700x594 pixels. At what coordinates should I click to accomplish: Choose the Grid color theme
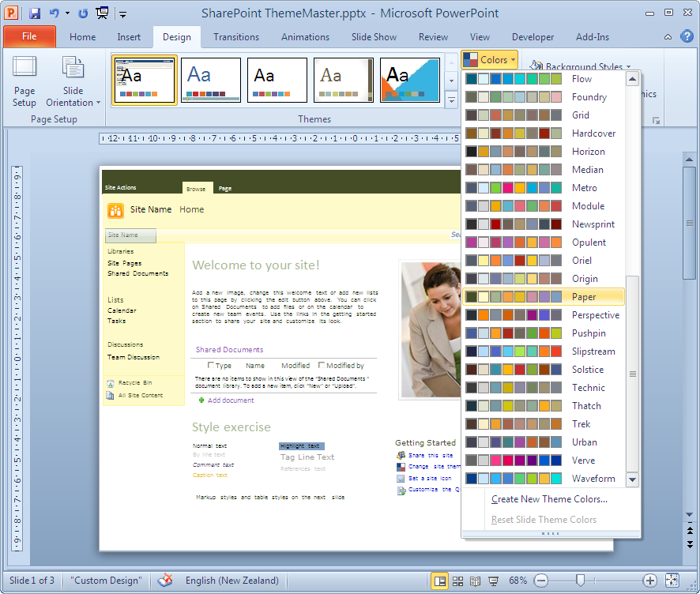pos(544,115)
